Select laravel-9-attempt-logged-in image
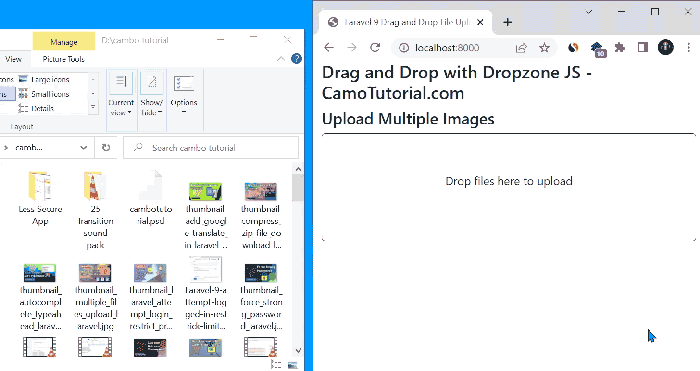 tap(205, 294)
